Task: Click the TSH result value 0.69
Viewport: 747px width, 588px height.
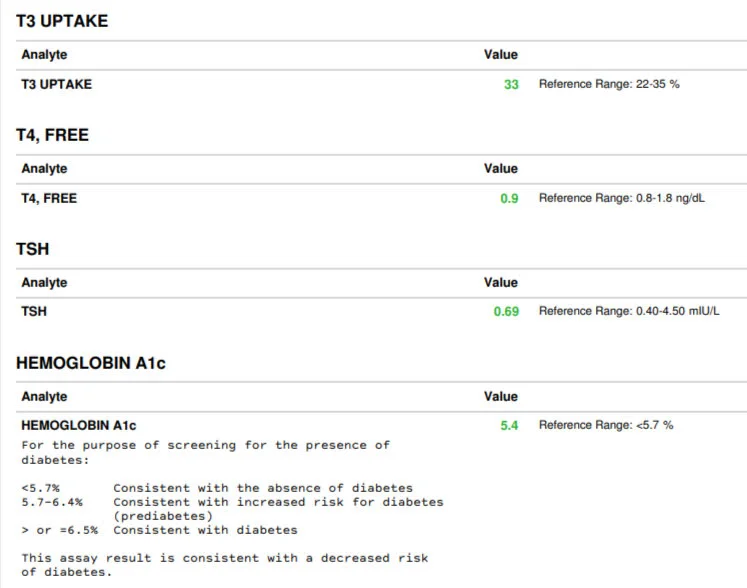Action: pyautogui.click(x=506, y=312)
